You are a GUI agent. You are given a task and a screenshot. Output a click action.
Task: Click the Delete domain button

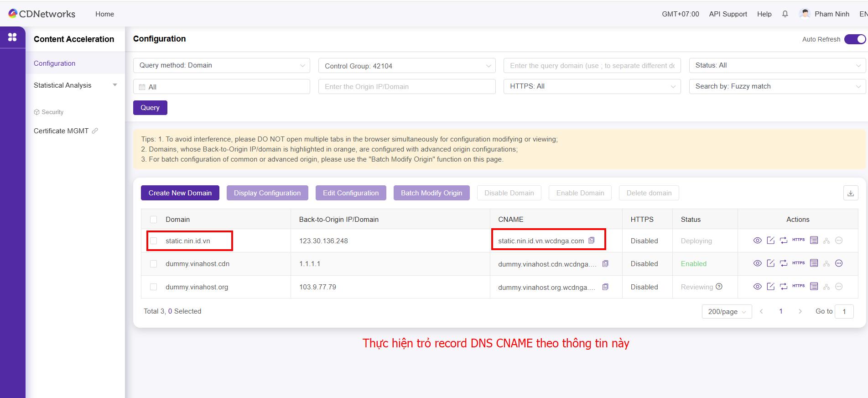coord(649,193)
